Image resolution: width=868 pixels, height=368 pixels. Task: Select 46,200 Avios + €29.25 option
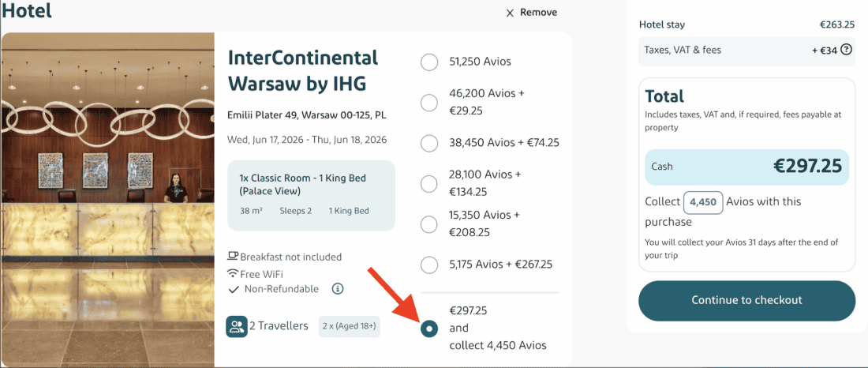pos(429,103)
